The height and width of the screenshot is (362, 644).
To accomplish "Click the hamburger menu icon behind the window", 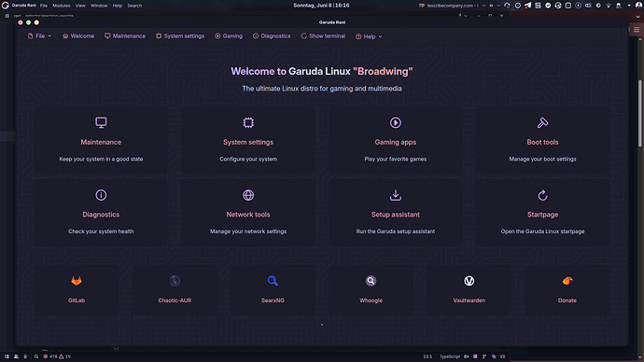I will pos(637,30).
